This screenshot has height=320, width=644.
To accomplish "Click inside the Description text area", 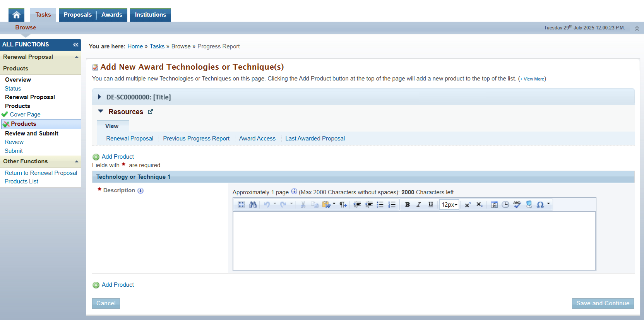I will (414, 240).
